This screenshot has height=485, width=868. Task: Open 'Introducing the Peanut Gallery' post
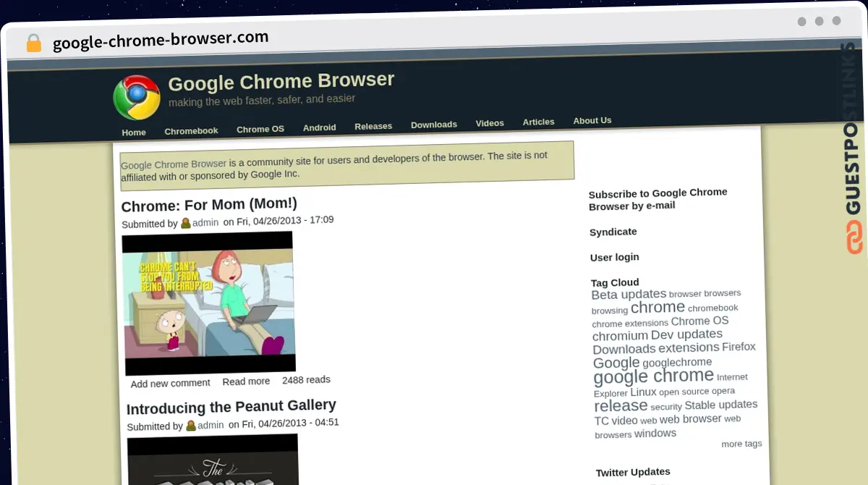[231, 406]
